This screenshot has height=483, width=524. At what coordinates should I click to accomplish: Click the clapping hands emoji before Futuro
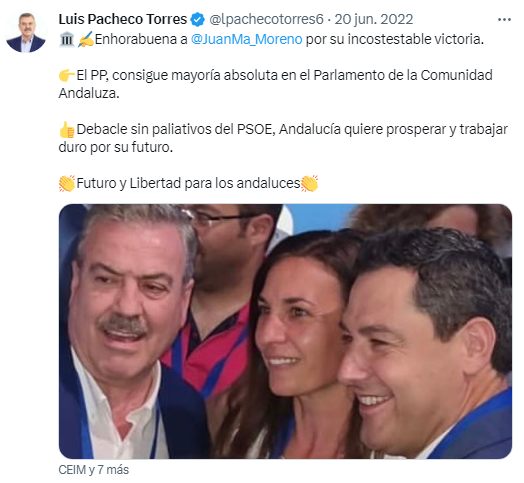point(67,184)
